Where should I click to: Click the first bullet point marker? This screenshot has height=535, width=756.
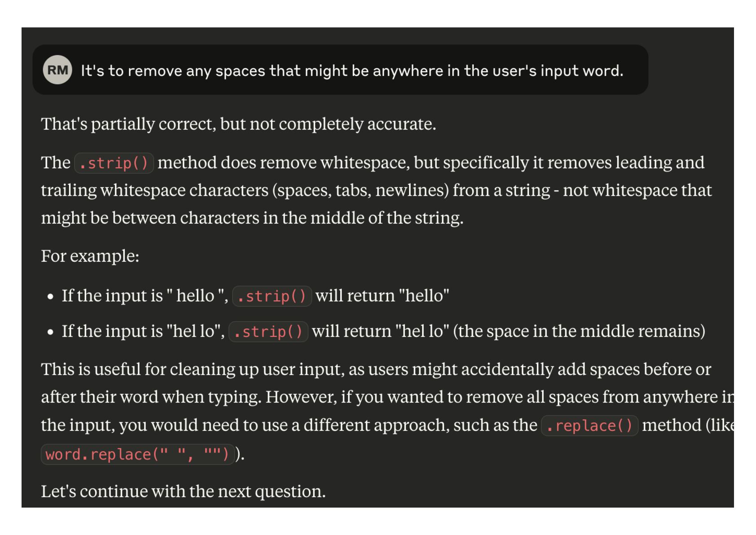50,296
